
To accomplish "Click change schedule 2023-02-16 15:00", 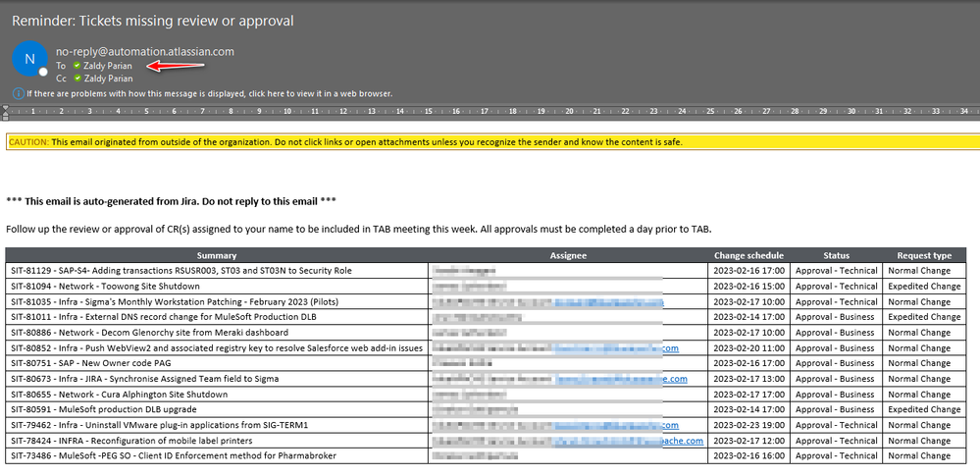I will 748,287.
